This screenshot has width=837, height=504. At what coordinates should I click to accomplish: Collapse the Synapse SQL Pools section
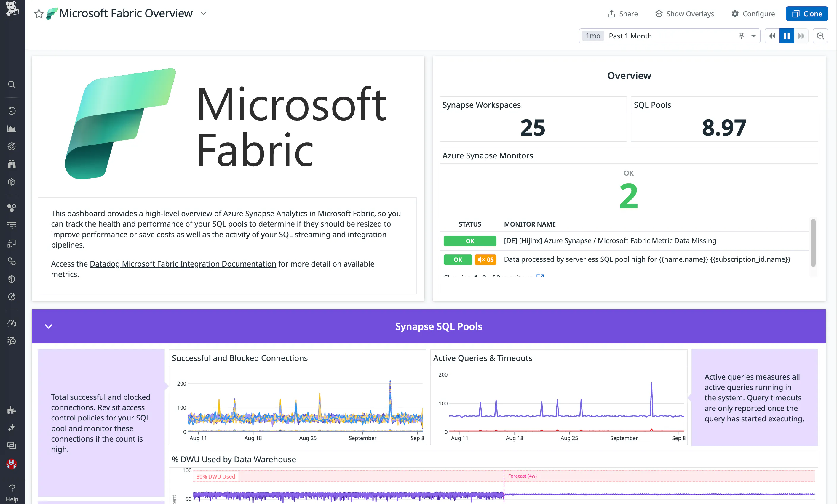[48, 326]
